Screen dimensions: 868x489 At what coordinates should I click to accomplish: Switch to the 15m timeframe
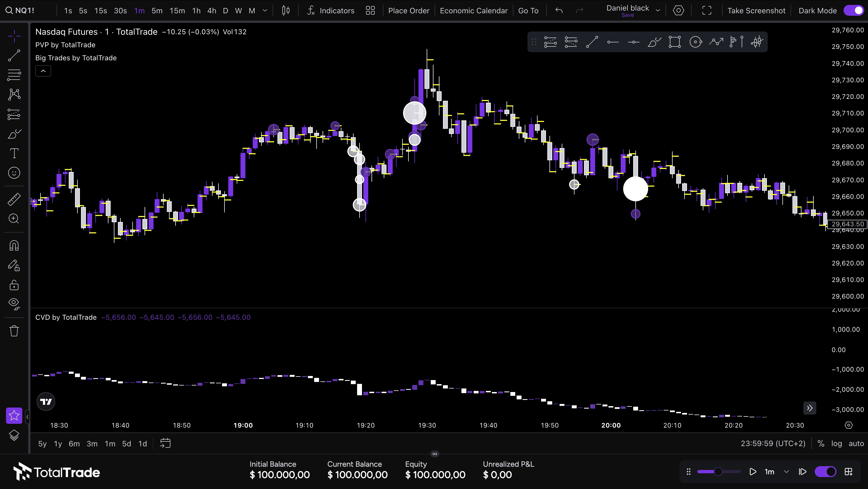[177, 11]
